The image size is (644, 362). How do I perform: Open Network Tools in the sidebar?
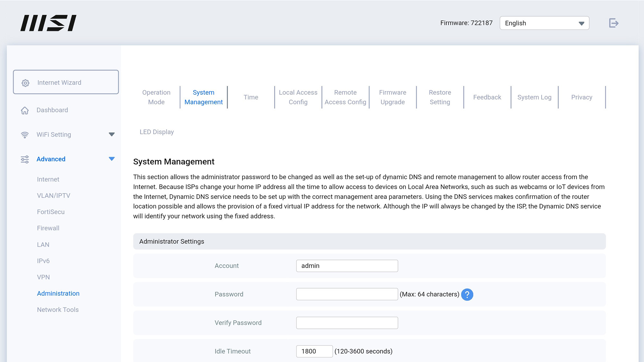(58, 310)
